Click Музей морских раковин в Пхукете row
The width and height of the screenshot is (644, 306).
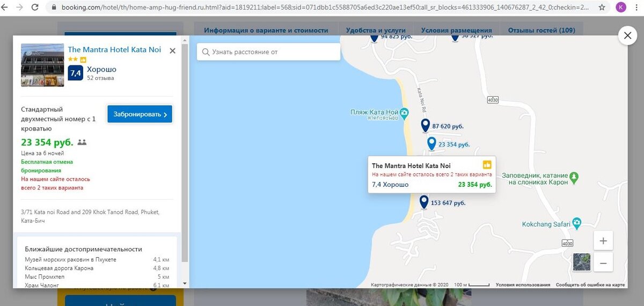point(97,260)
